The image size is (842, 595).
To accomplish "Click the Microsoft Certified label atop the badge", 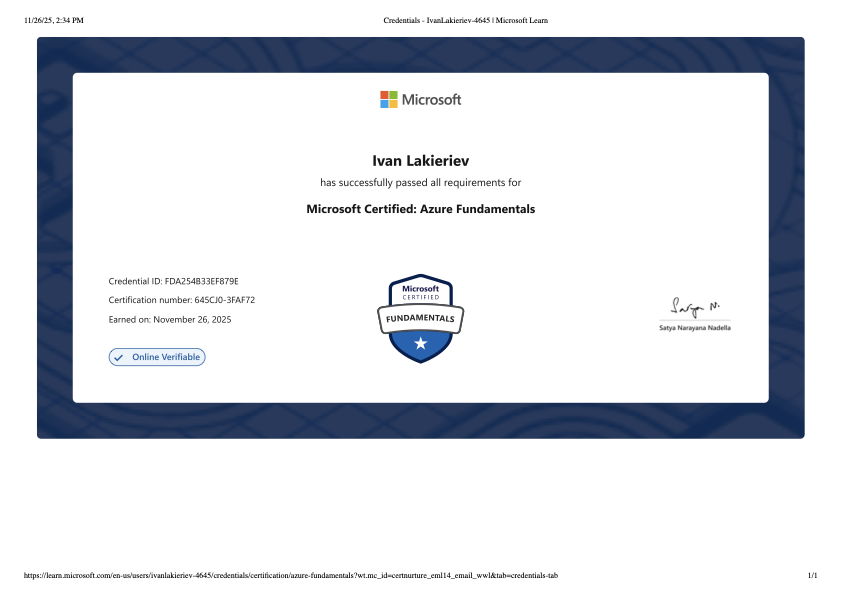I will coord(421,291).
